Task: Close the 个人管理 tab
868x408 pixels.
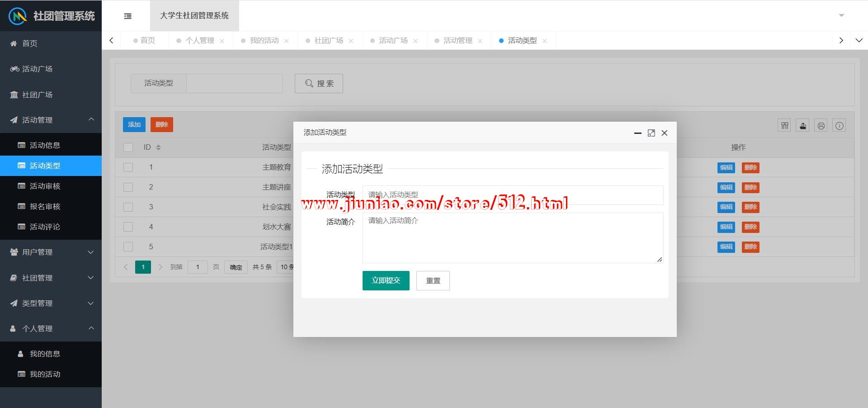Action: (x=222, y=41)
